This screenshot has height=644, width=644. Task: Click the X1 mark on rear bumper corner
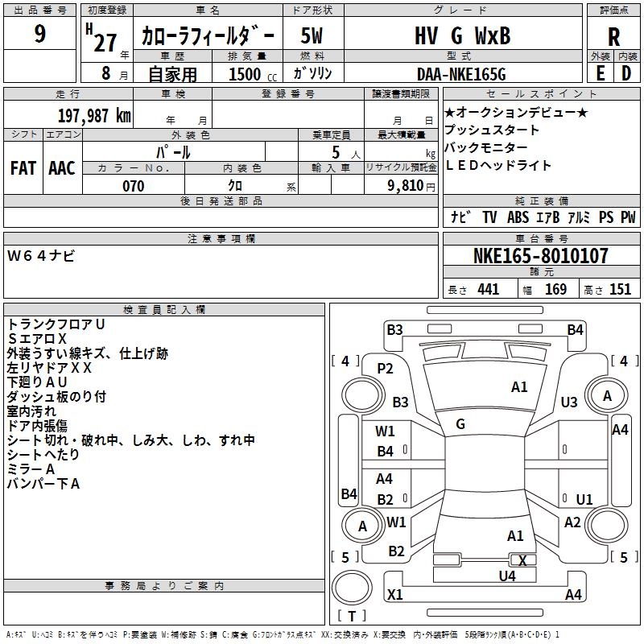tap(394, 595)
